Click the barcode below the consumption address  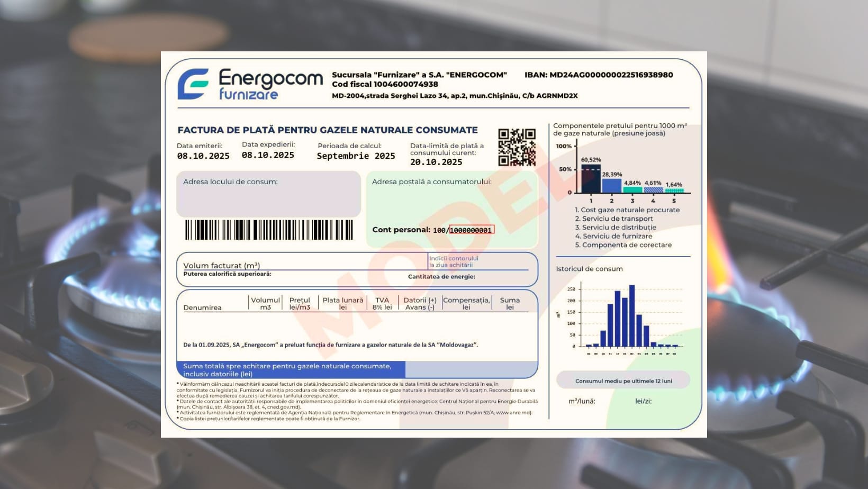click(x=268, y=230)
